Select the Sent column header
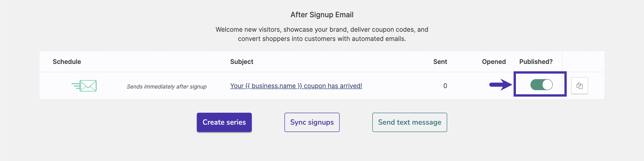The image size is (644, 161). point(440,62)
